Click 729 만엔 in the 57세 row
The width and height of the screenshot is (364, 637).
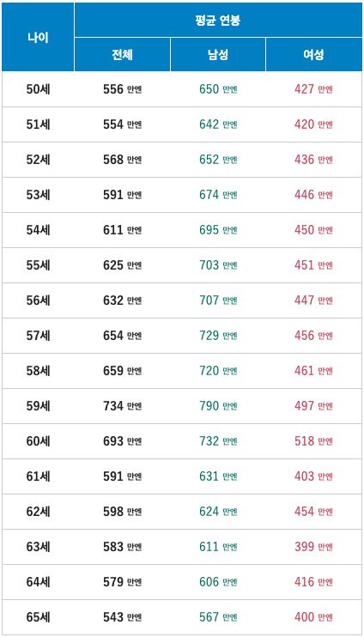(218, 336)
